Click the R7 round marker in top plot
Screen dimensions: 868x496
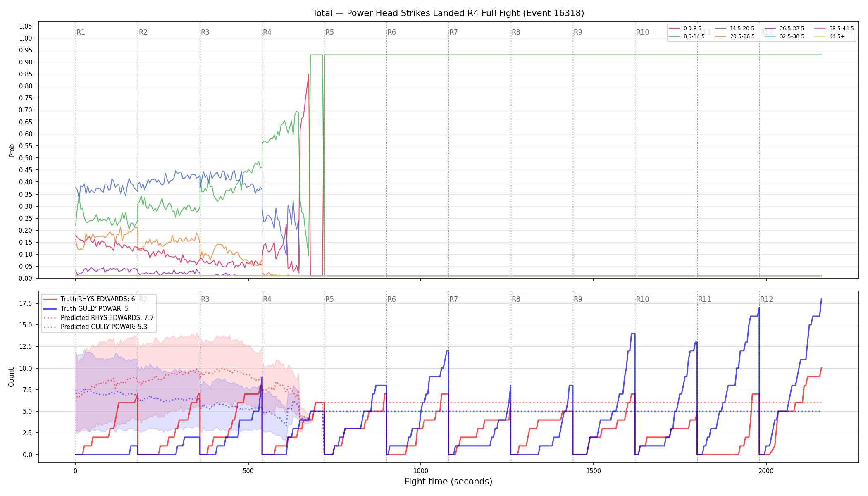coord(453,32)
